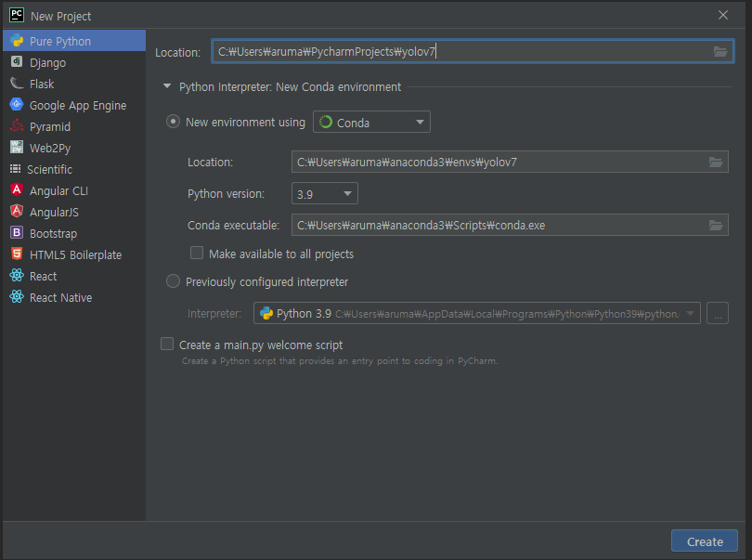
Task: Choose Scientific project type
Action: [x=49, y=169]
